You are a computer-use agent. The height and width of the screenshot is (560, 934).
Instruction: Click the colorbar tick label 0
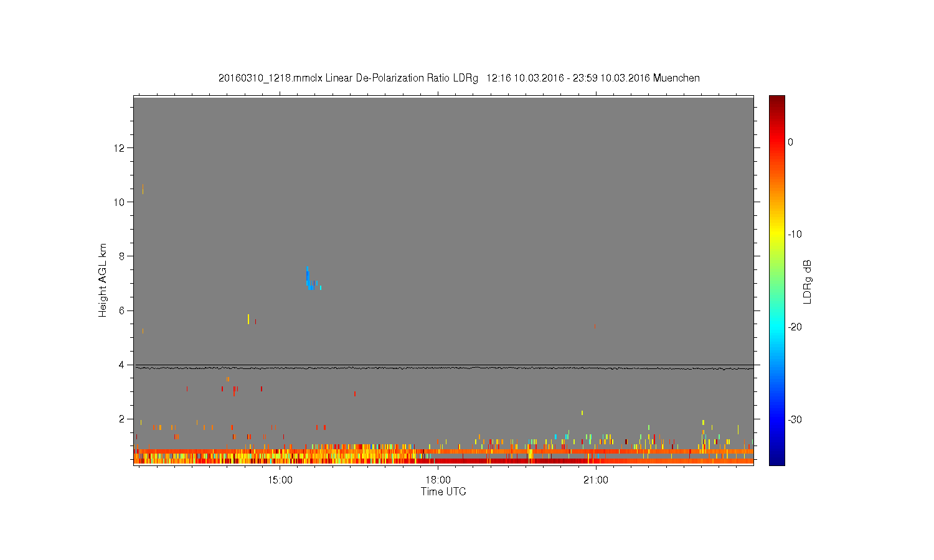coord(791,142)
